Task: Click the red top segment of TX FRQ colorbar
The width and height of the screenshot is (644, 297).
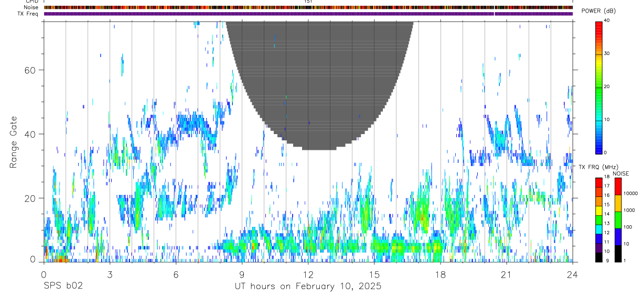Action: pyautogui.click(x=598, y=182)
